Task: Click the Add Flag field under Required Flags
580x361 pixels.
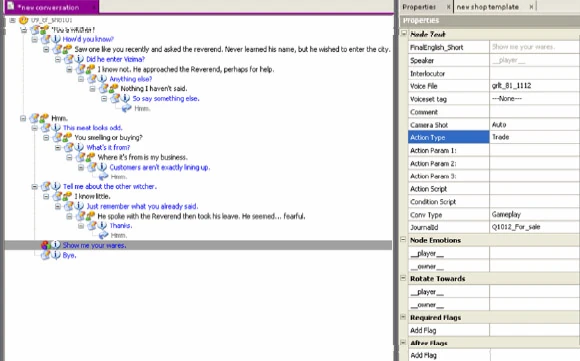Action: pos(535,330)
